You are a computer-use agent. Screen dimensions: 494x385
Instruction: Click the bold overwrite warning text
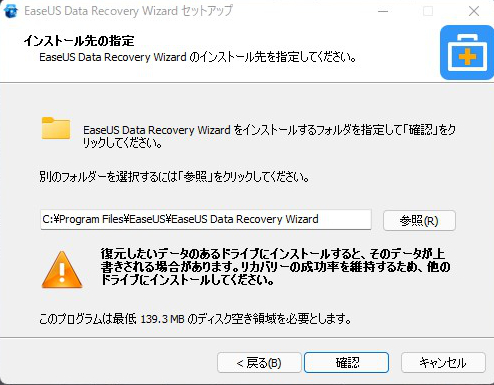point(275,267)
